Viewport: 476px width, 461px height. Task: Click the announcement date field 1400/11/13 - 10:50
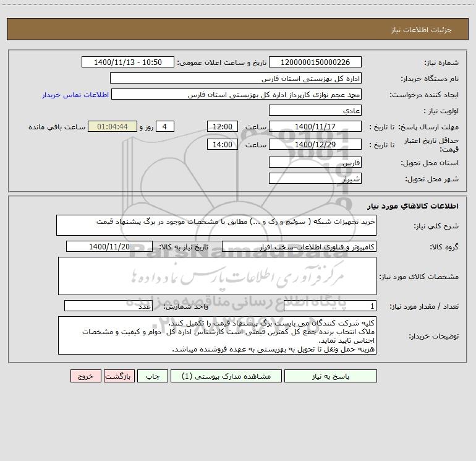click(128, 62)
